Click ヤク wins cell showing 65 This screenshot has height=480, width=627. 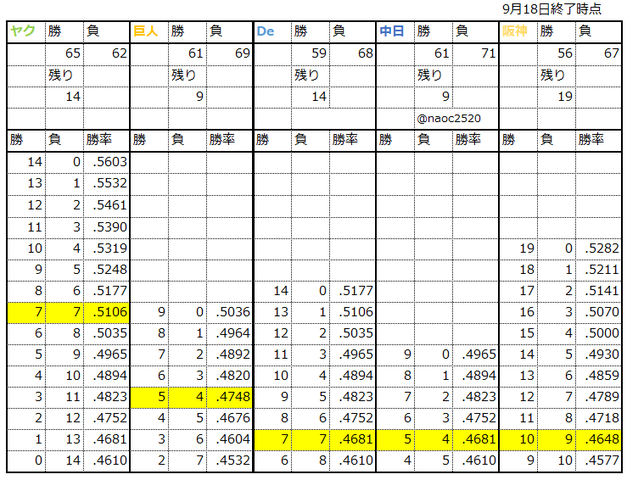coord(64,53)
